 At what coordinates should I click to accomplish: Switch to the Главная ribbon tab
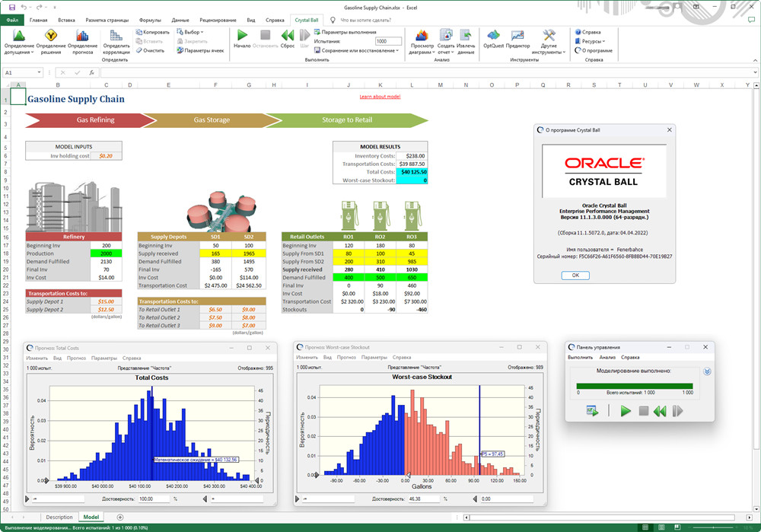38,21
